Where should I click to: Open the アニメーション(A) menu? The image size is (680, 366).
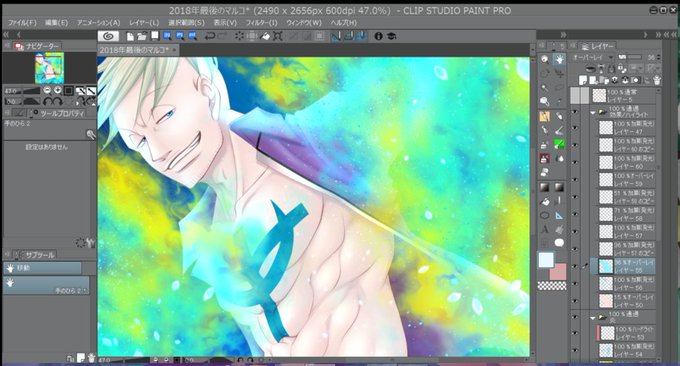coord(98,23)
